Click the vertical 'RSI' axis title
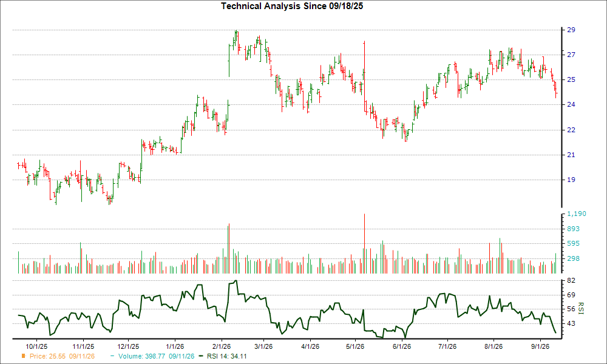607x364 pixels. (x=581, y=308)
